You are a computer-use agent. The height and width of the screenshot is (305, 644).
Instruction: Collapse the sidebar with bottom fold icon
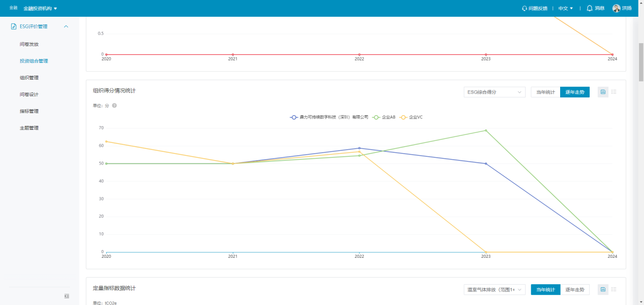coord(67,296)
